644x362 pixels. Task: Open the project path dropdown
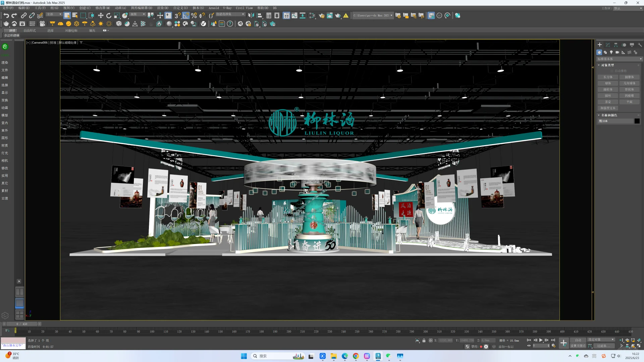click(x=373, y=15)
